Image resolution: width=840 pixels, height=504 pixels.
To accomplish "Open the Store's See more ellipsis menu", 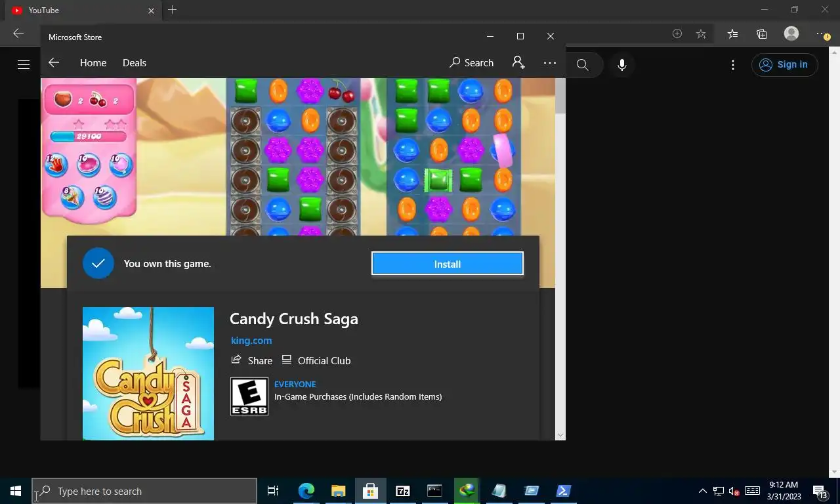I will 550,63.
